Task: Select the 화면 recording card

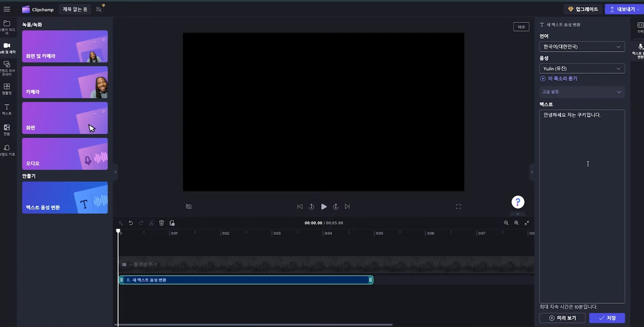Action: pyautogui.click(x=65, y=118)
